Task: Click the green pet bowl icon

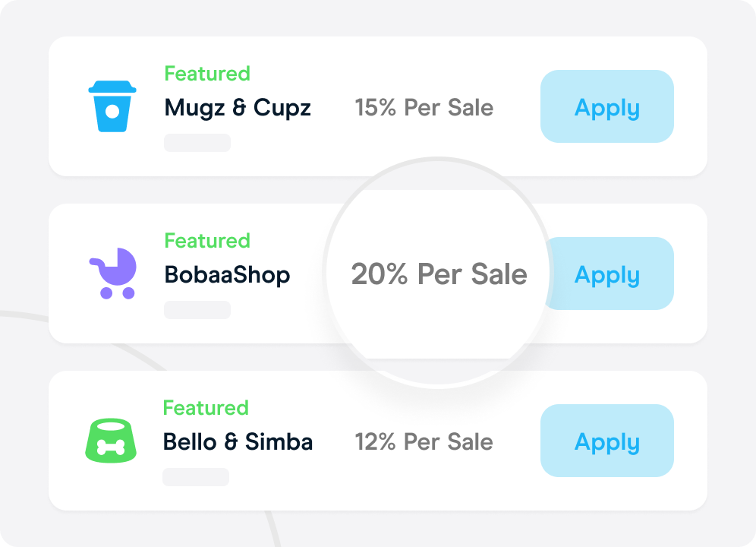Action: point(111,441)
